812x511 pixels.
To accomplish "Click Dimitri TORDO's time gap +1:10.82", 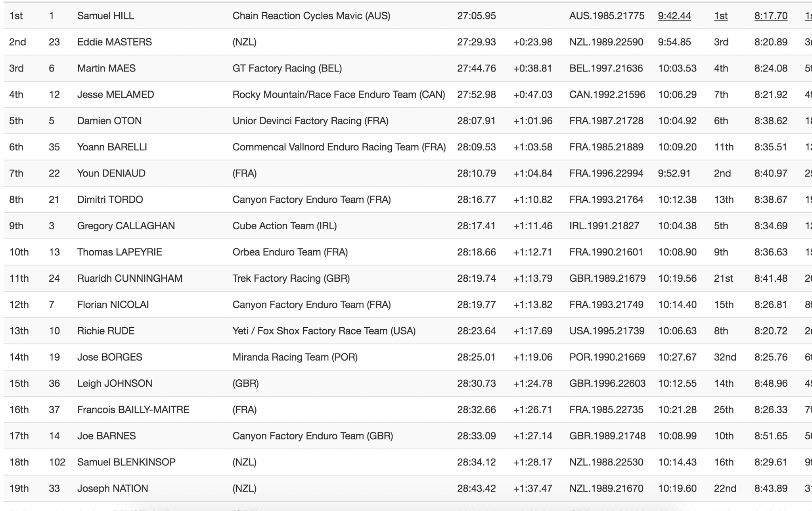I will [x=532, y=200].
